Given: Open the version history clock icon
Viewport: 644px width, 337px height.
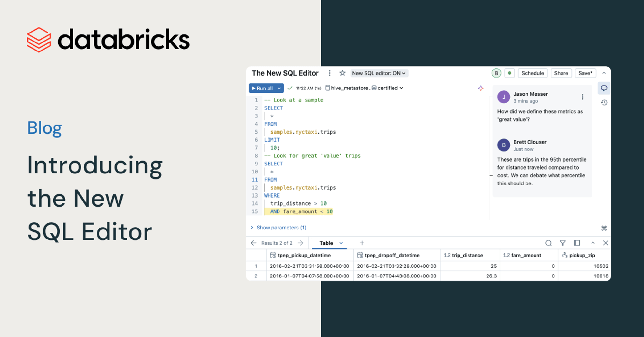Looking at the screenshot, I should [604, 103].
